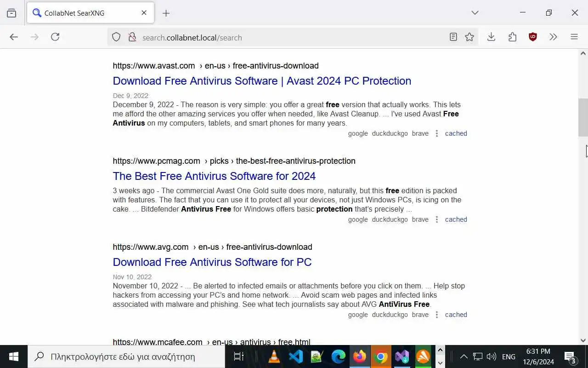Show the next row of taskbar icons

point(440,362)
